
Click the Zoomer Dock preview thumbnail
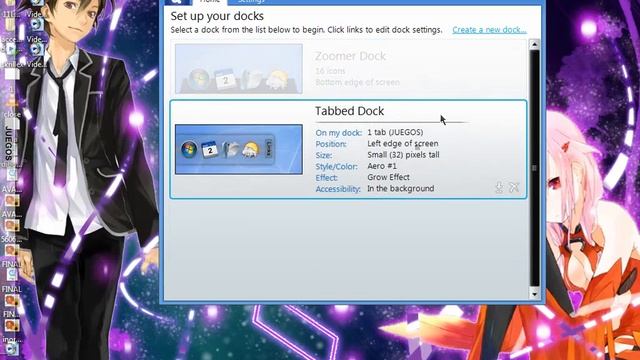(239, 69)
